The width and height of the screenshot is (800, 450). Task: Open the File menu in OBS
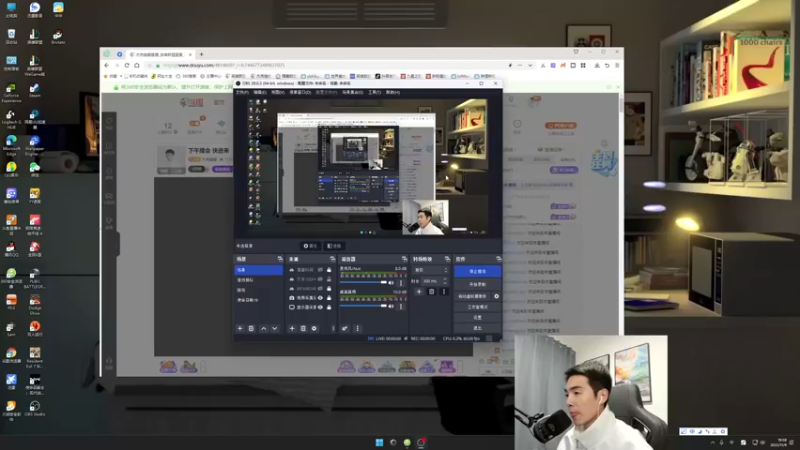(242, 92)
